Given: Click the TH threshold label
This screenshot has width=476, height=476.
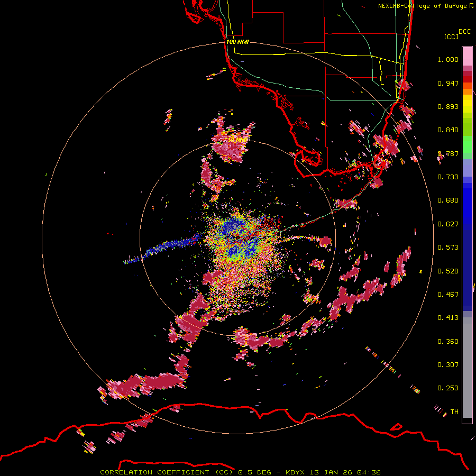Looking at the screenshot, I should click(x=454, y=412).
